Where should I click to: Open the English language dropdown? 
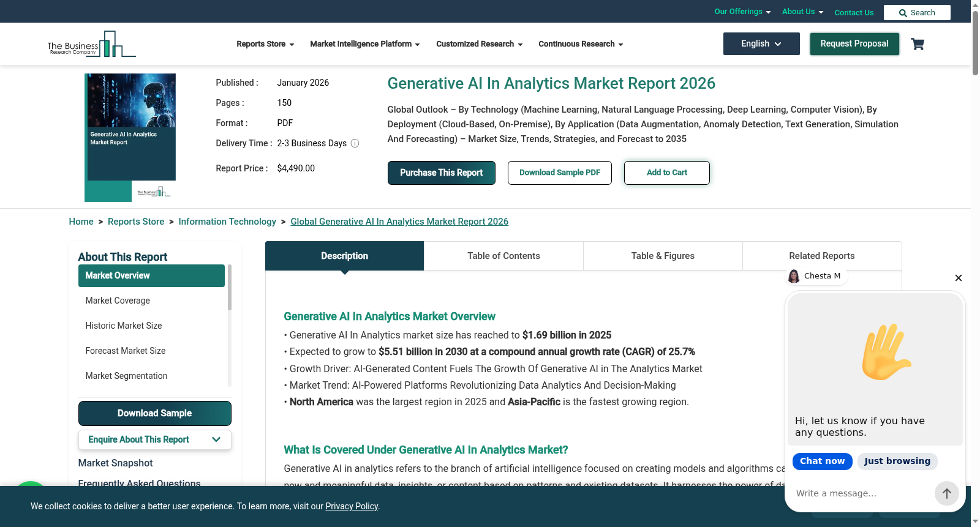click(x=761, y=44)
